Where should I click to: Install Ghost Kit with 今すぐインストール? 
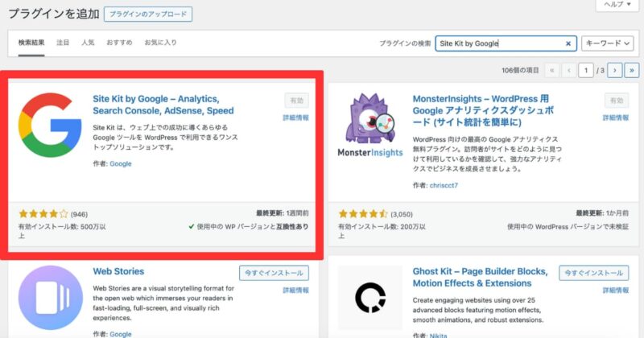click(594, 273)
